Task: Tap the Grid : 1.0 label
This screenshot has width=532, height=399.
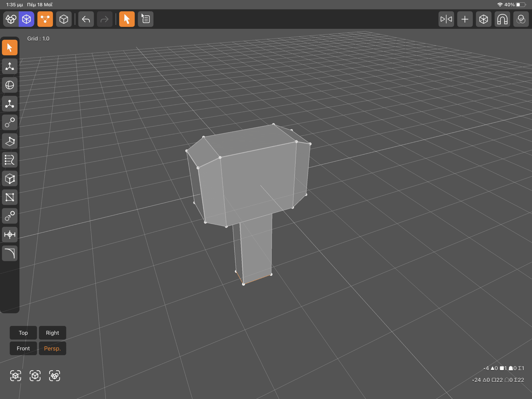Action: point(38,39)
